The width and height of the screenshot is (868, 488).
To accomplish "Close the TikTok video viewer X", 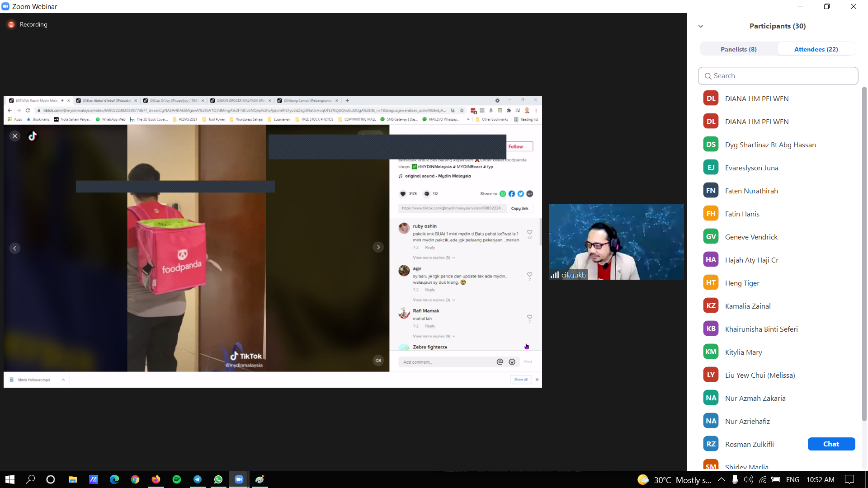I will point(14,136).
